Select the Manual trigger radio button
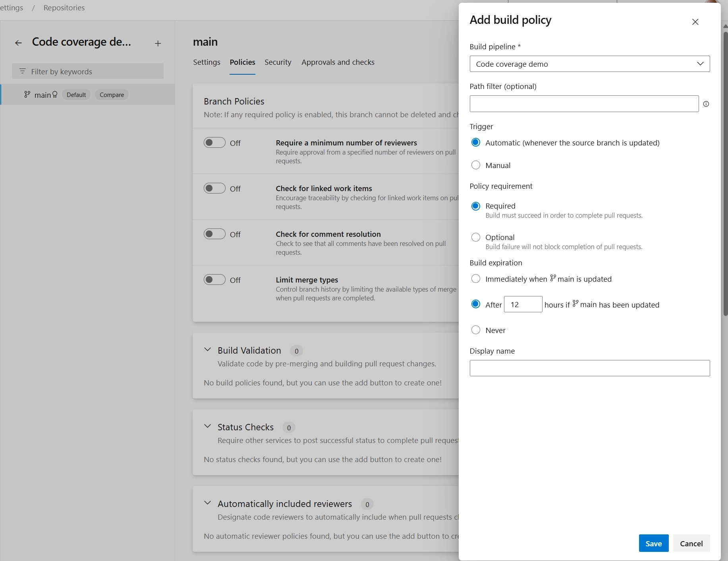The image size is (728, 561). point(475,165)
